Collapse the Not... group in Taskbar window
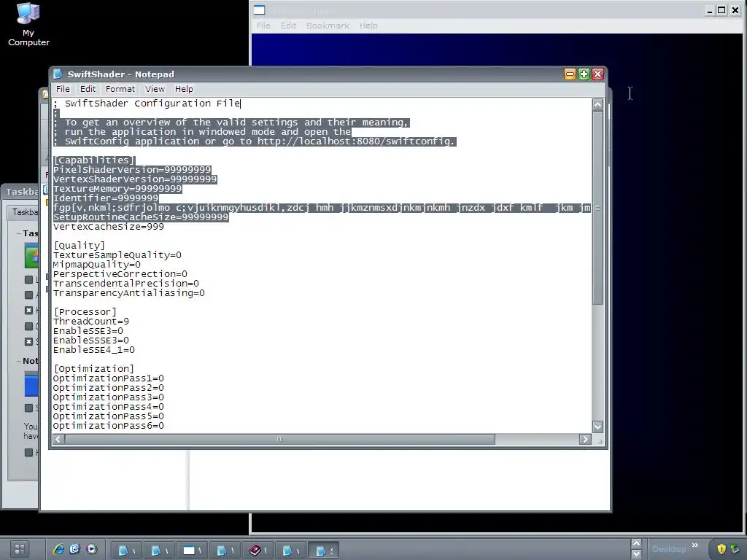The height and width of the screenshot is (560, 747). pyautogui.click(x=18, y=361)
